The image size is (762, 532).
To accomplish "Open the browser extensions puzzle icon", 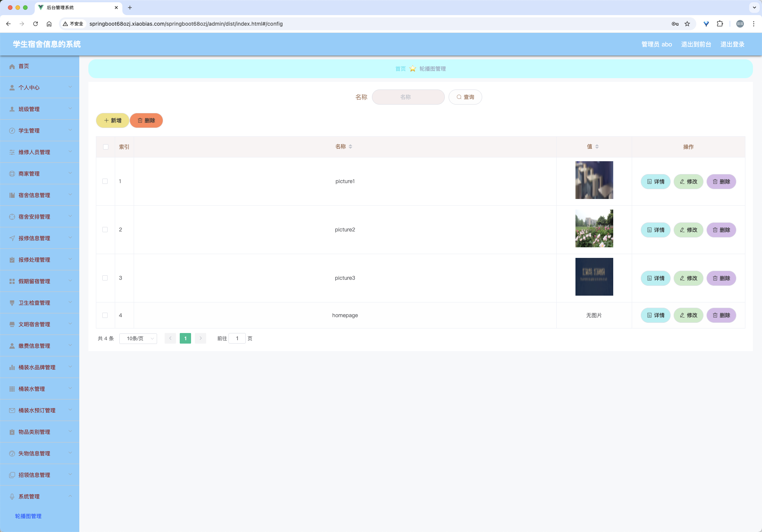I will pos(720,24).
